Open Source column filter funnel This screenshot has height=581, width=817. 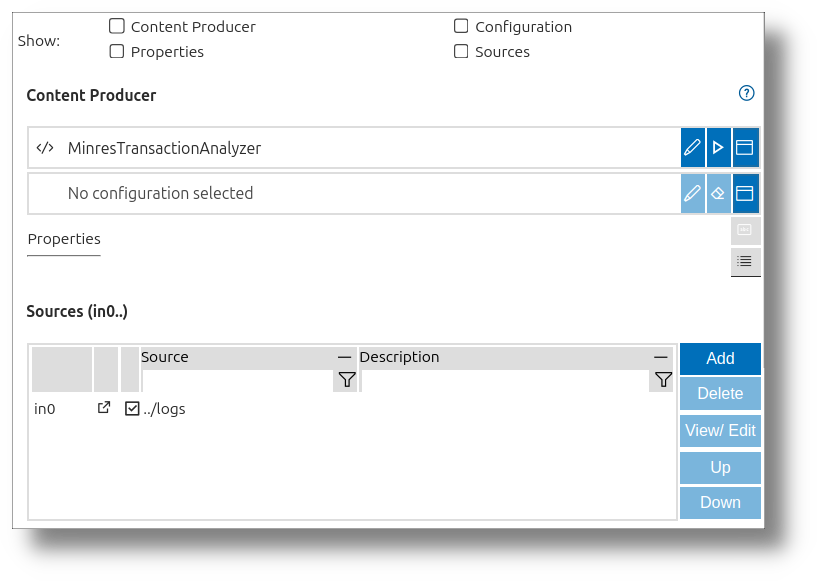[346, 380]
